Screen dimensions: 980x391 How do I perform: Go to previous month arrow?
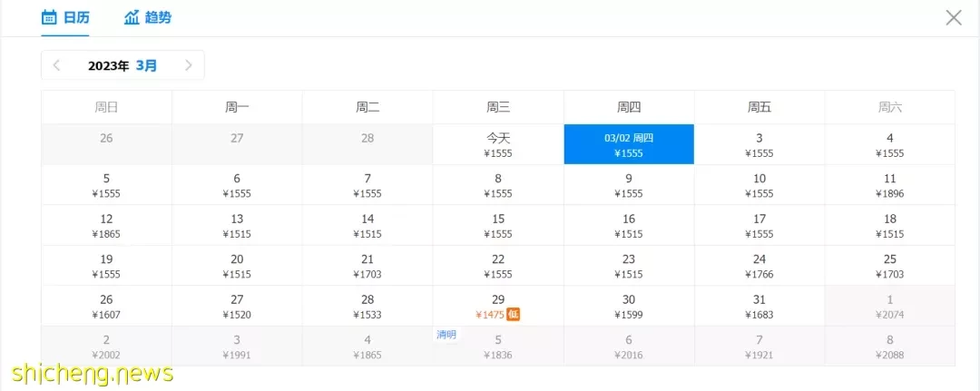click(x=56, y=65)
